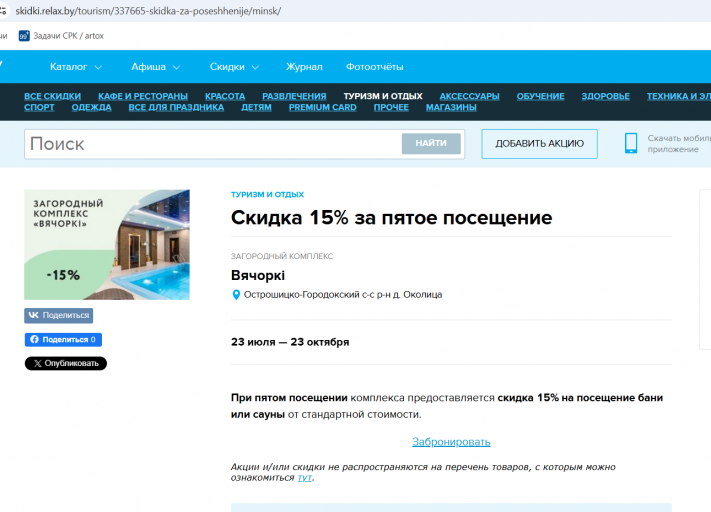
Task: Share via VK Поделиться button
Action: tap(58, 315)
